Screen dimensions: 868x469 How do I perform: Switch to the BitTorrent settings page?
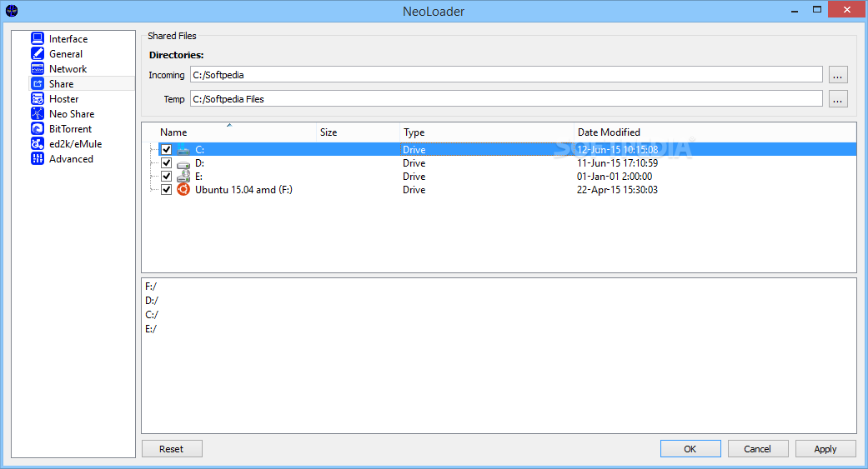tap(70, 128)
